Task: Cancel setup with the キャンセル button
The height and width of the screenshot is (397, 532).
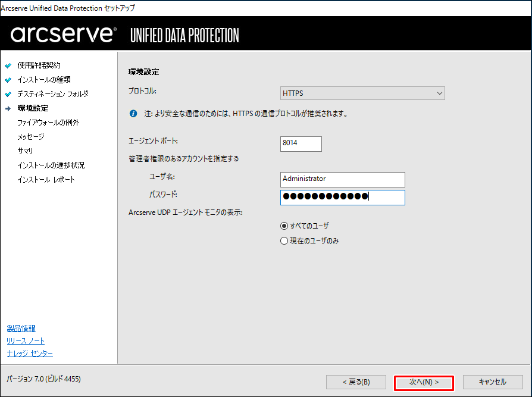Action: click(493, 382)
